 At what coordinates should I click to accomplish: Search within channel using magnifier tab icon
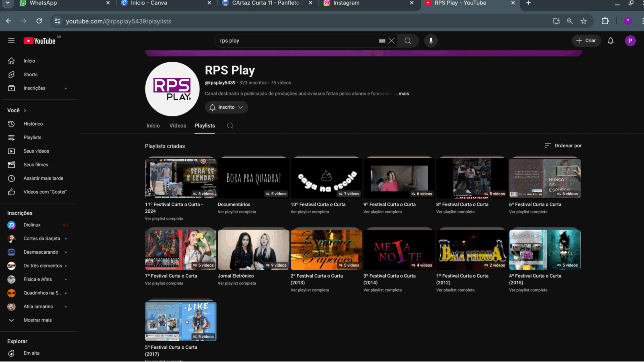click(230, 126)
